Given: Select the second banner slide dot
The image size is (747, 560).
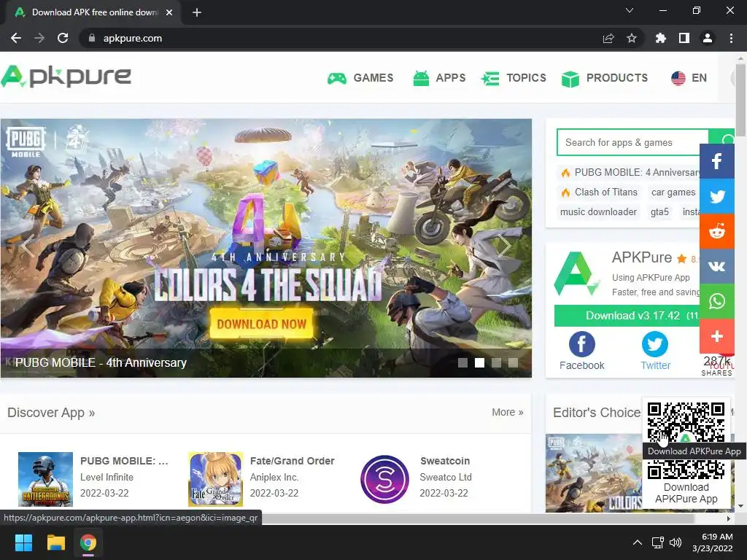Looking at the screenshot, I should pyautogui.click(x=480, y=363).
